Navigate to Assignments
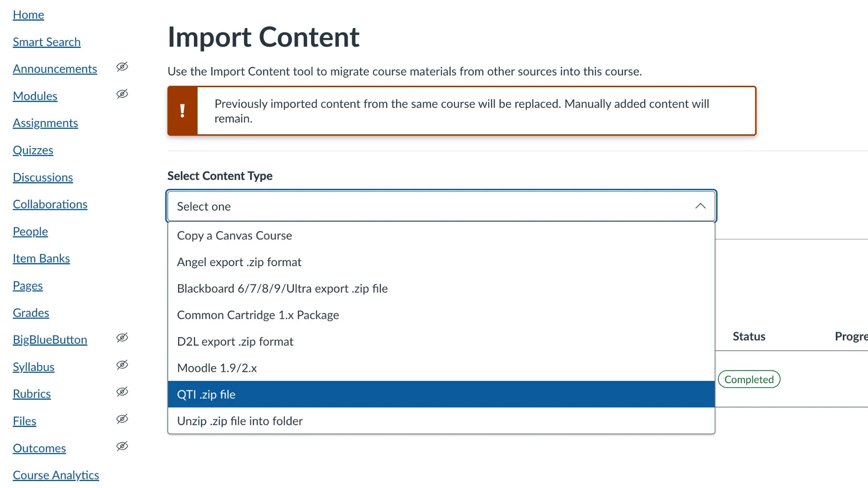This screenshot has width=868, height=488. point(45,123)
